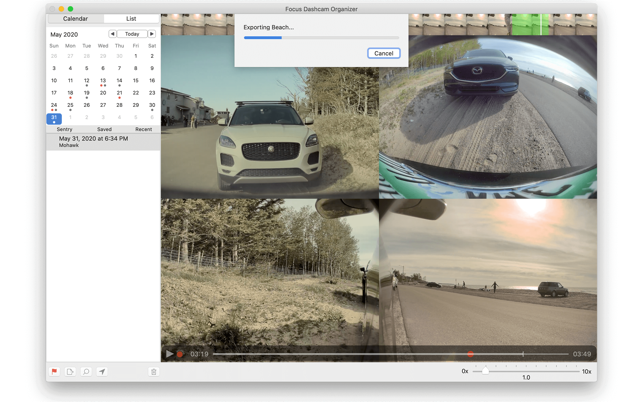Select May 14 in the calendar
The image size is (643, 402).
tap(119, 81)
